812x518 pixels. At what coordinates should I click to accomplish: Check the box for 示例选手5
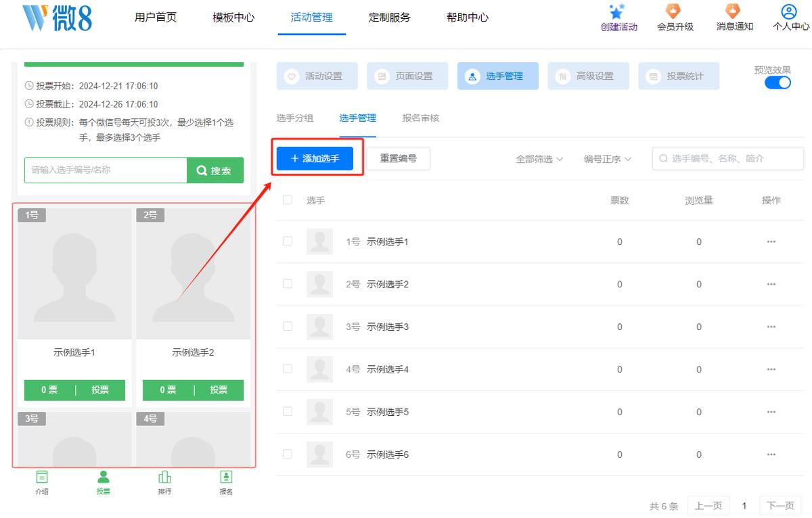click(x=288, y=411)
